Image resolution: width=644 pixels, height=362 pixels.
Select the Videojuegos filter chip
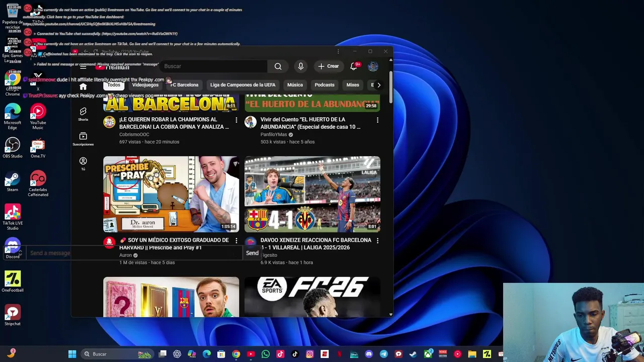pos(145,85)
